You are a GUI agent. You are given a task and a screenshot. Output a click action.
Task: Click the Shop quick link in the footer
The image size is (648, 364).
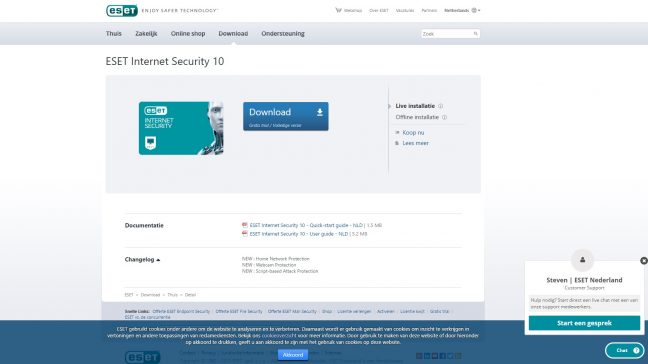[327, 312]
